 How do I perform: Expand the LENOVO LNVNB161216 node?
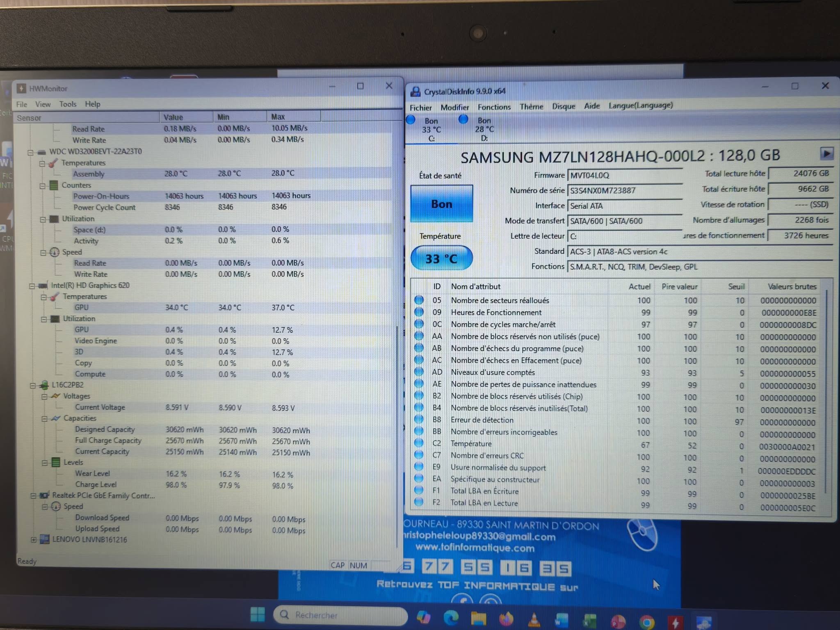(x=34, y=540)
